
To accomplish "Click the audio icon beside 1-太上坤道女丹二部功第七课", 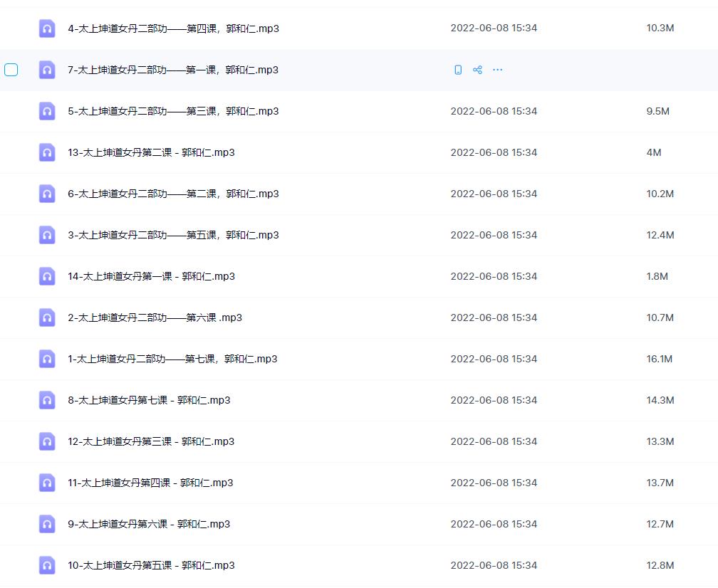I will (47, 359).
